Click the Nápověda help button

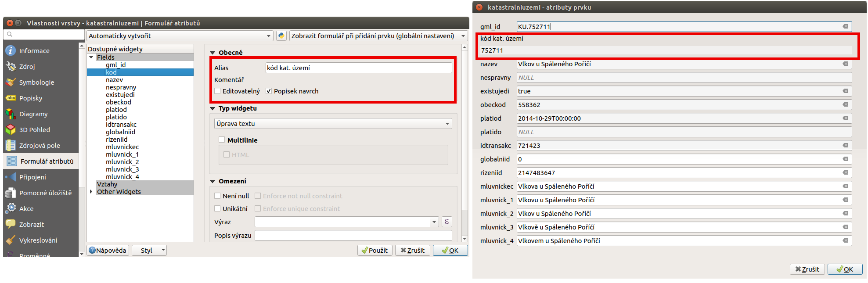pyautogui.click(x=108, y=251)
